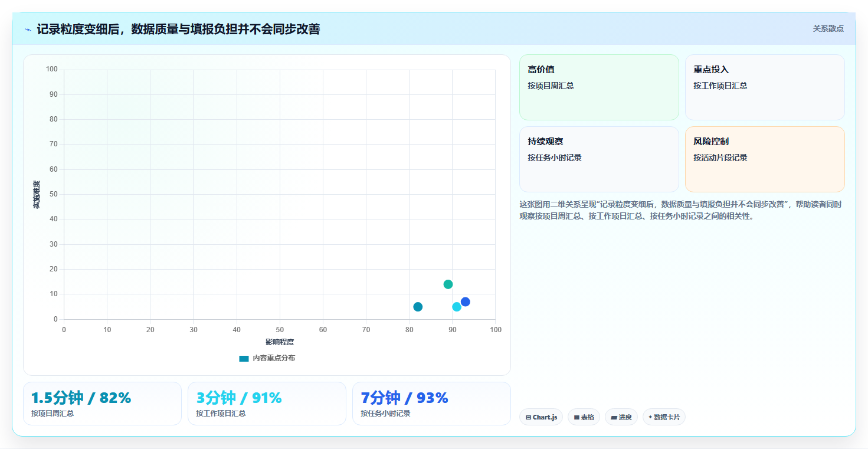Open the 重点投入 card
Viewport: 868px width, 449px height.
tap(765, 87)
